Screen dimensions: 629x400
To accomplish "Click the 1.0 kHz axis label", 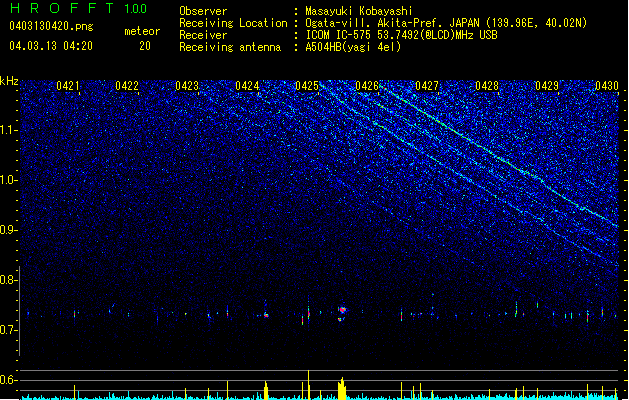I will click(9, 180).
